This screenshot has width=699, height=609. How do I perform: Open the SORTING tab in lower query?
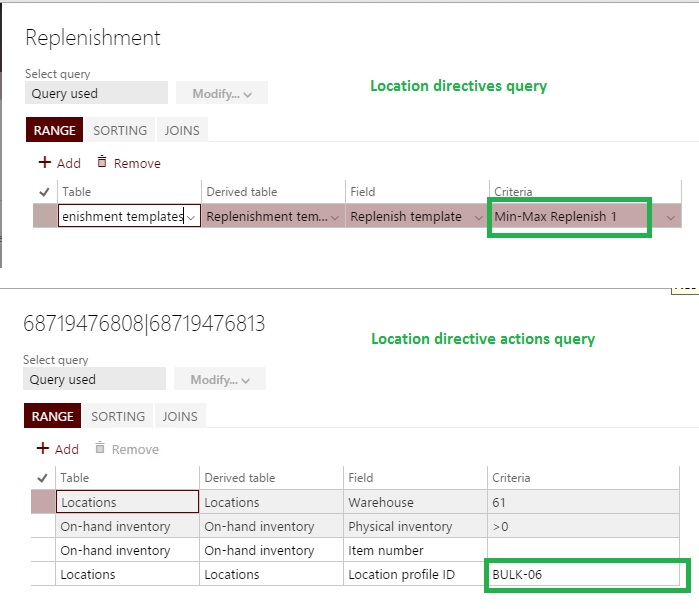point(118,417)
